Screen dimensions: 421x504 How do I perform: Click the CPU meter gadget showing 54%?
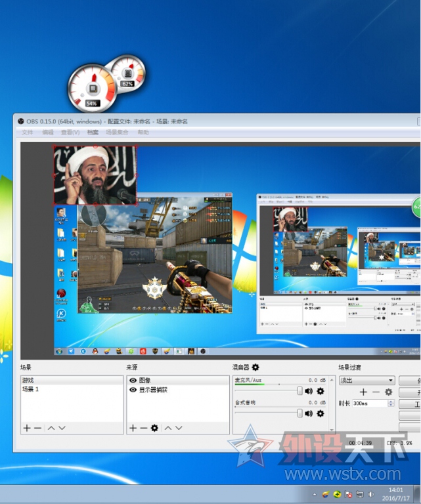coord(93,88)
